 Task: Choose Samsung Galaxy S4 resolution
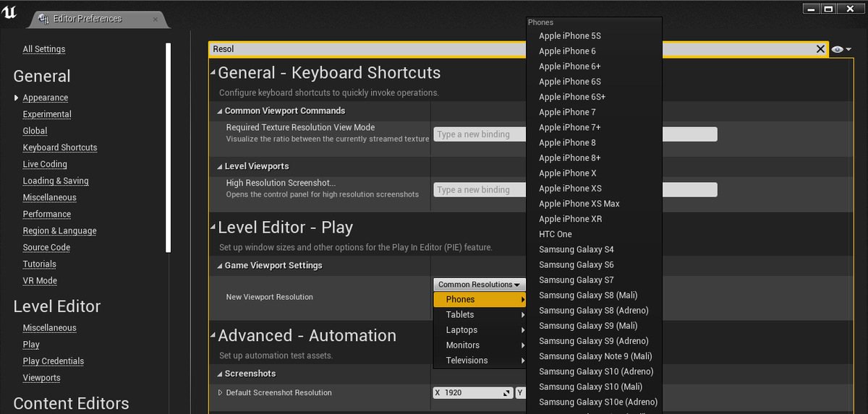click(594, 249)
